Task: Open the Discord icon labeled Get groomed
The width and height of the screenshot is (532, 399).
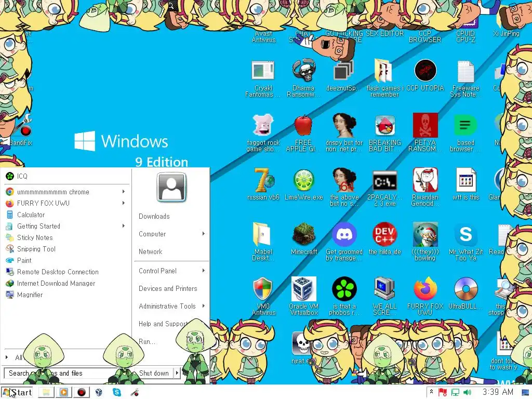Action: [344, 234]
